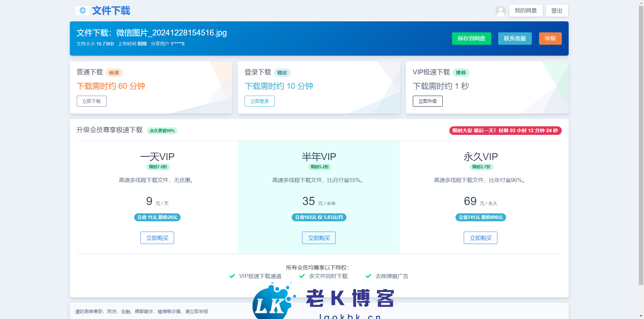Click the site logo icon beside 文件下载
The height and width of the screenshot is (319, 644).
[83, 11]
